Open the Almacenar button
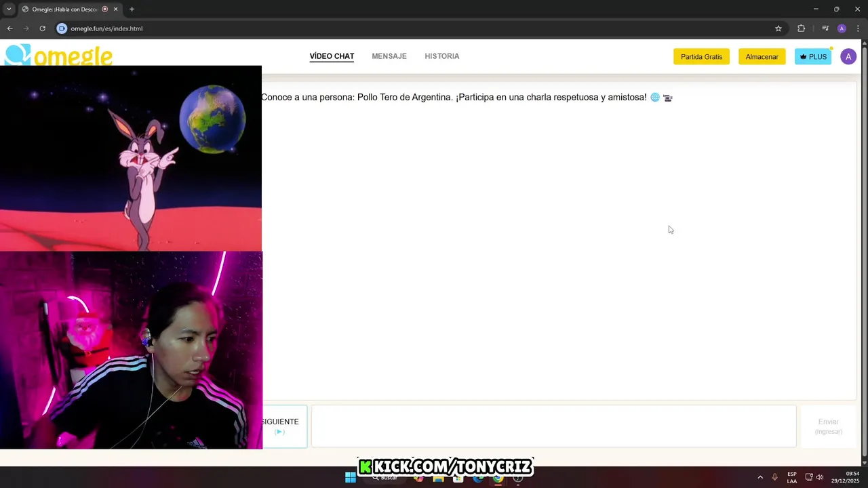Image resolution: width=868 pixels, height=488 pixels. [x=762, y=57]
